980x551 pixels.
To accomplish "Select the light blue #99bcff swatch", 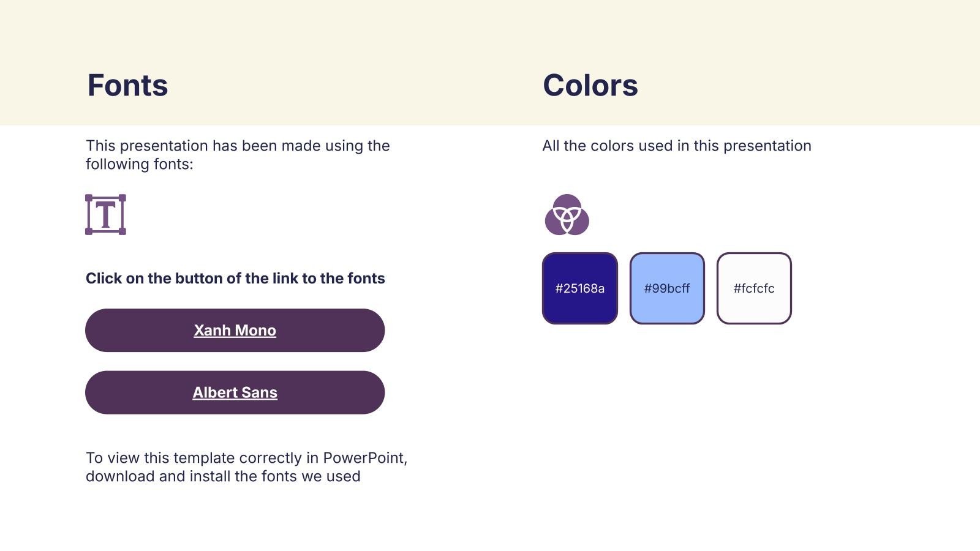I will [x=667, y=288].
